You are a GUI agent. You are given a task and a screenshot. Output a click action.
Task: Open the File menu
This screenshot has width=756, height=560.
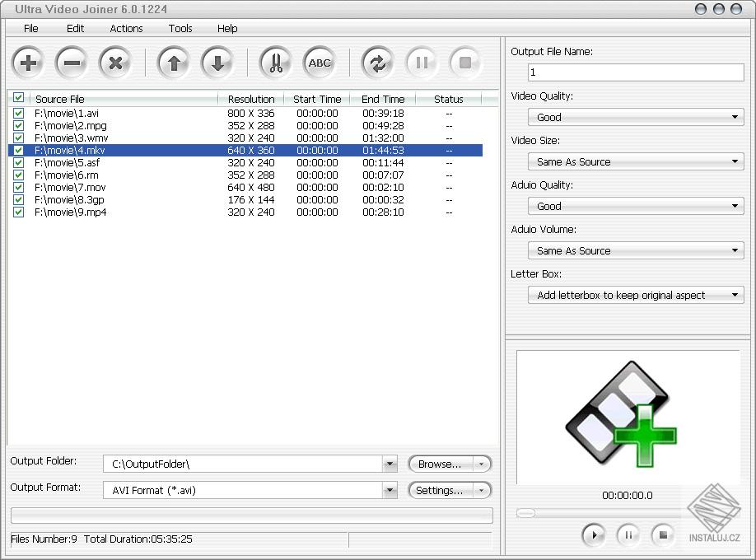click(x=30, y=29)
